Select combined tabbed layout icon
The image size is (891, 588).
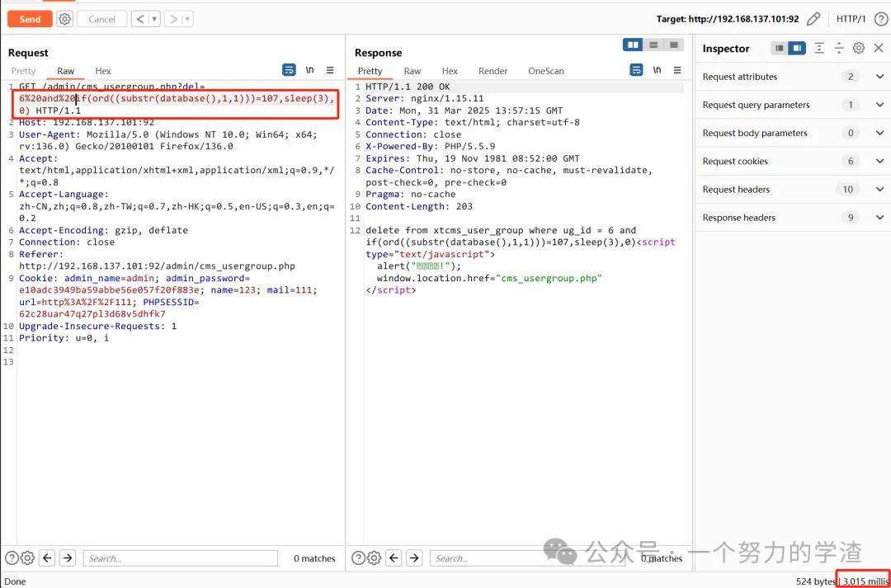click(674, 45)
